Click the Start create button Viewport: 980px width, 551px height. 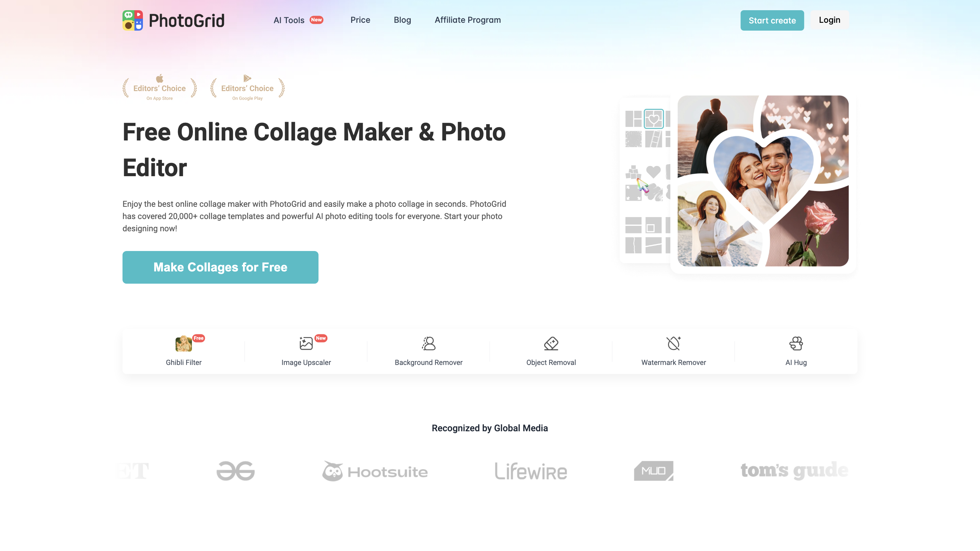772,20
